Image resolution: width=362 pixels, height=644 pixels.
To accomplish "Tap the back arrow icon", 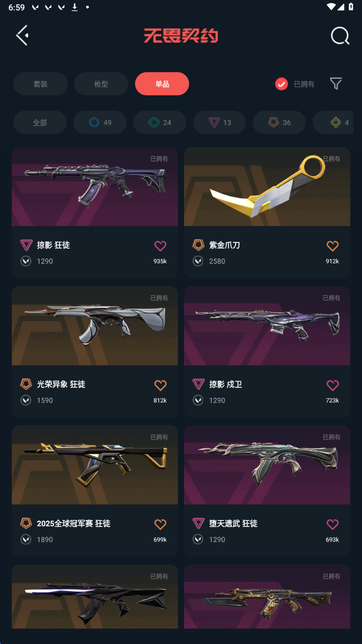I will 22,36.
